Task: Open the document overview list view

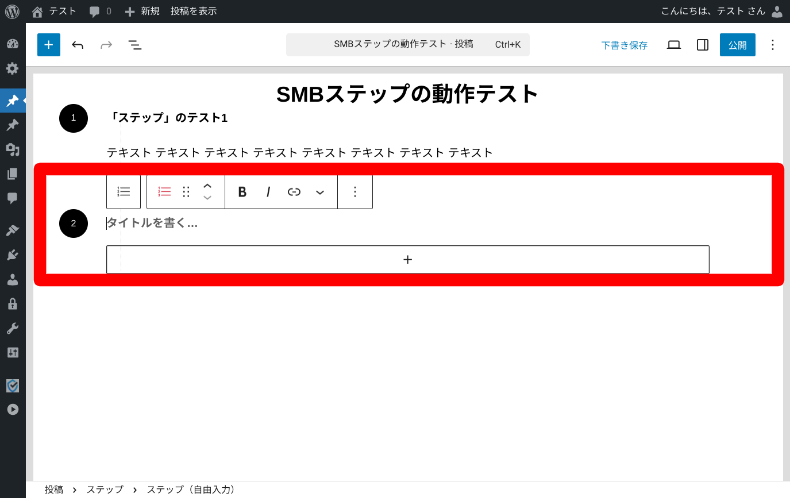Action: 135,45
